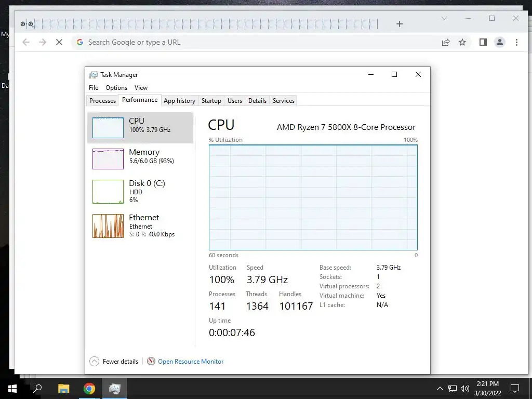Image resolution: width=532 pixels, height=399 pixels.
Task: Open a new Chrome tab with plus
Action: pos(400,24)
